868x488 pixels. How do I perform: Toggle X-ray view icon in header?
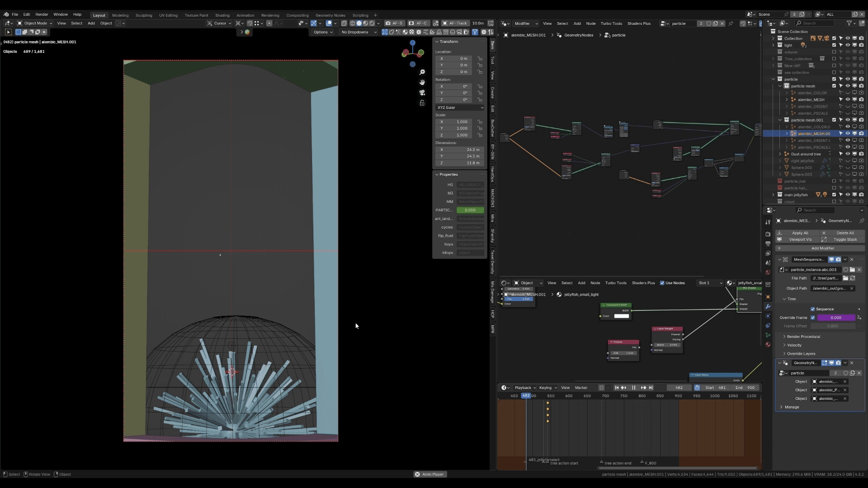(344, 23)
